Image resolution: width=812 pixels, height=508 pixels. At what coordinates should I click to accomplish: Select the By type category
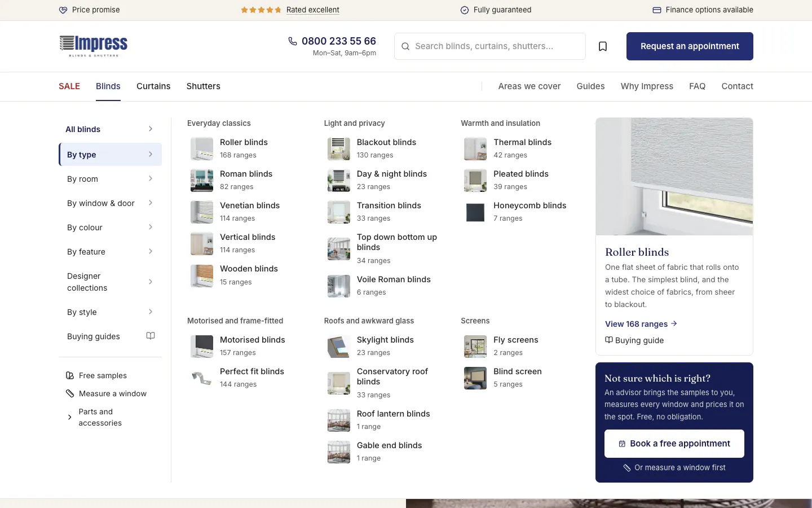111,155
